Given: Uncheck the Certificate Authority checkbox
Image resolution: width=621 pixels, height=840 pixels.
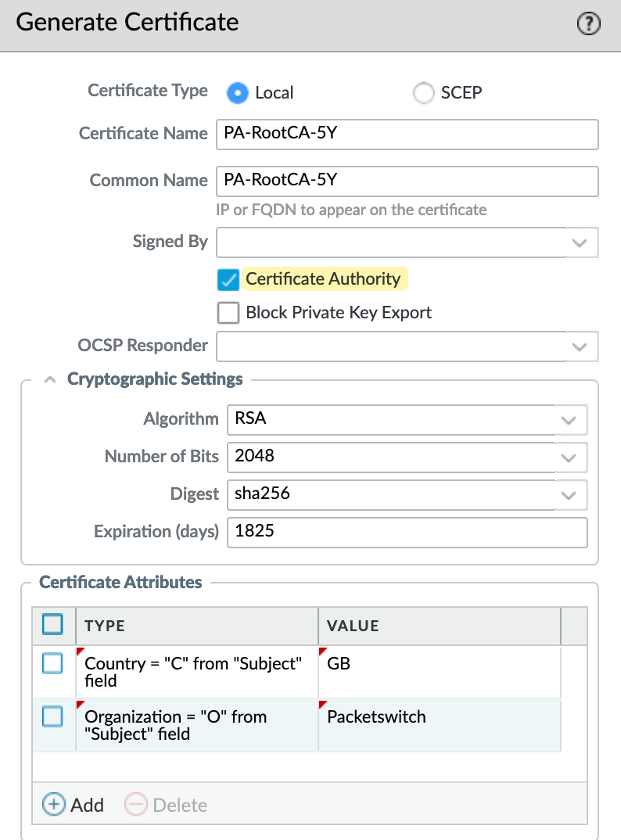Looking at the screenshot, I should [228, 279].
